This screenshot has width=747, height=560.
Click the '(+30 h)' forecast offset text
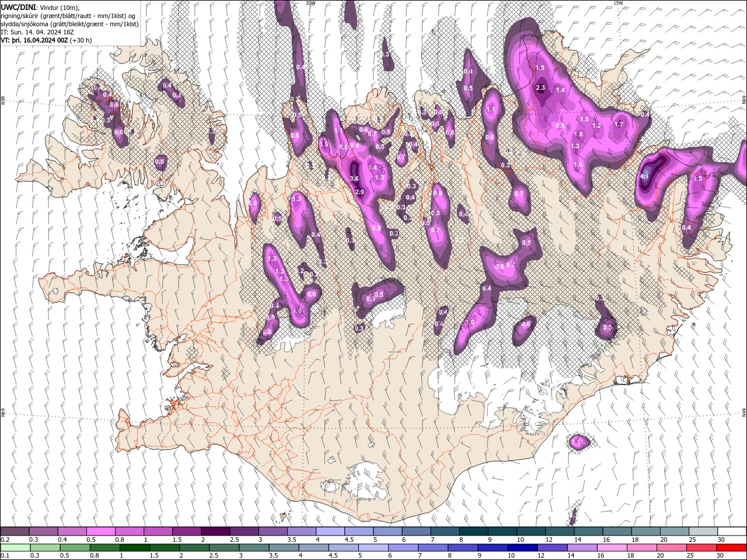pyautogui.click(x=81, y=40)
